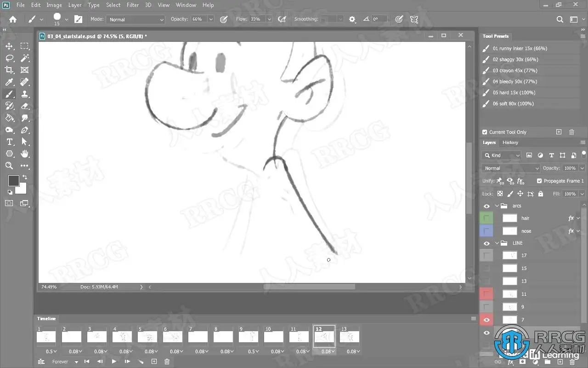
Task: Select the Clone Stamp tool
Action: point(25,94)
